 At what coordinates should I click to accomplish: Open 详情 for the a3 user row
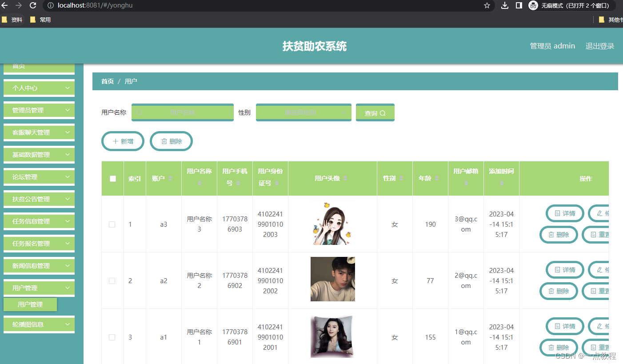click(x=565, y=213)
